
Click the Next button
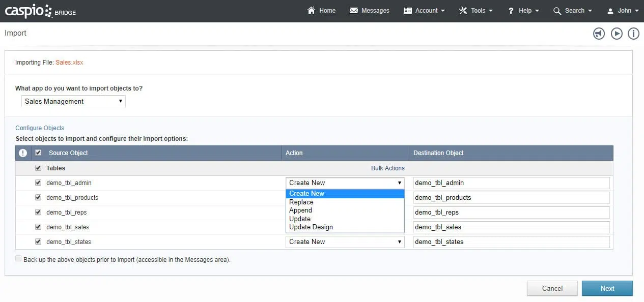pyautogui.click(x=607, y=288)
